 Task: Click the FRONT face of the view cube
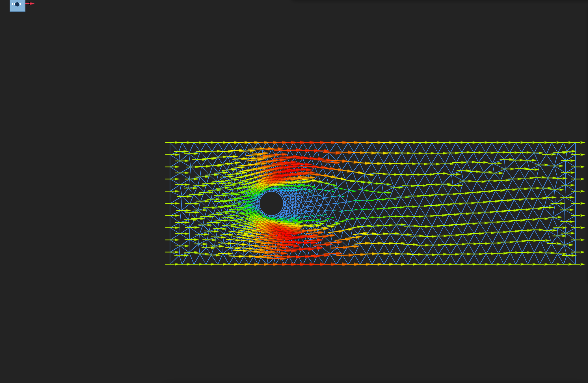(18, 6)
